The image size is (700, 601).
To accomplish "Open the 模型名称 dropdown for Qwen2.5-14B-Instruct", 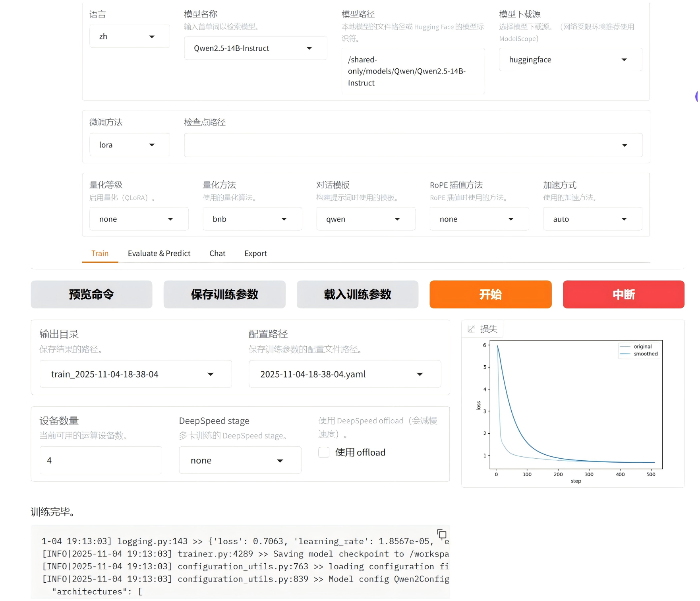I will pos(255,48).
